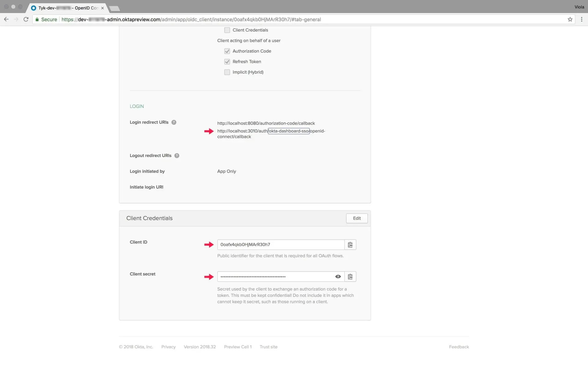Click the LOGIN section label link
Viewport: 588px width, 368px height.
[137, 106]
